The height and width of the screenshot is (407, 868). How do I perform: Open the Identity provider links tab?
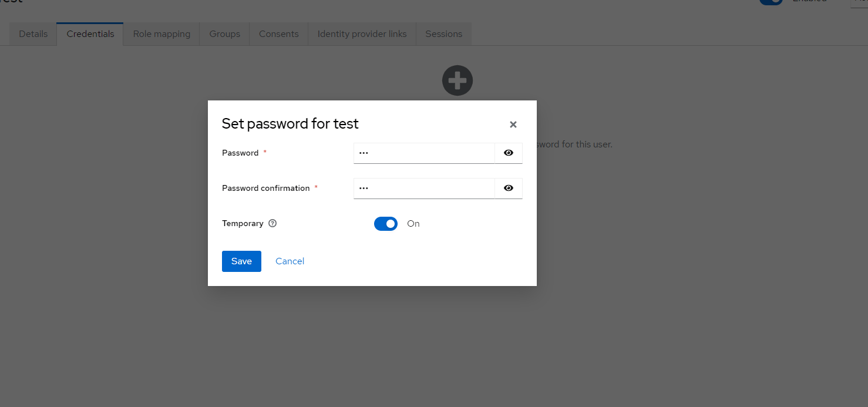pyautogui.click(x=361, y=33)
